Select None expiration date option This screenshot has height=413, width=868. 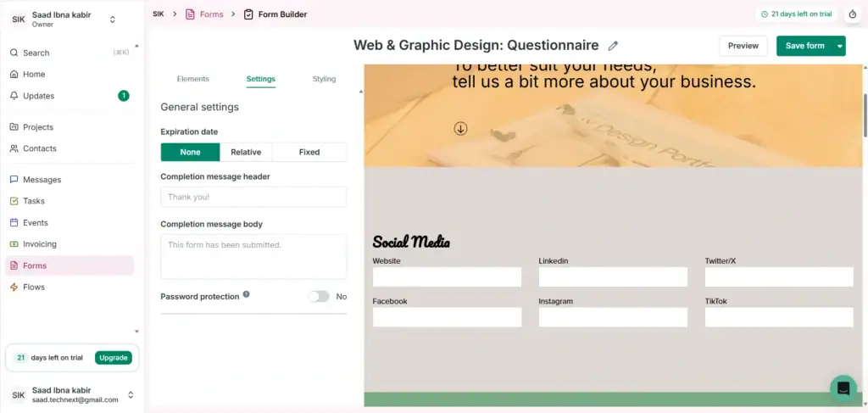(191, 153)
